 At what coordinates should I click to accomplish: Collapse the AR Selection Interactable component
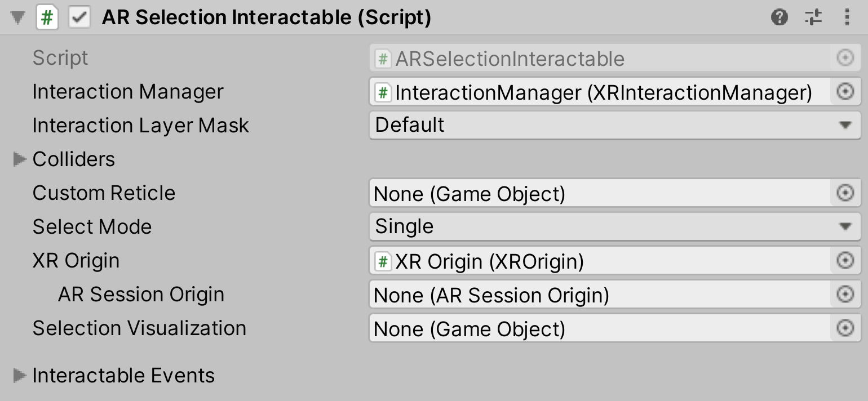(x=17, y=17)
